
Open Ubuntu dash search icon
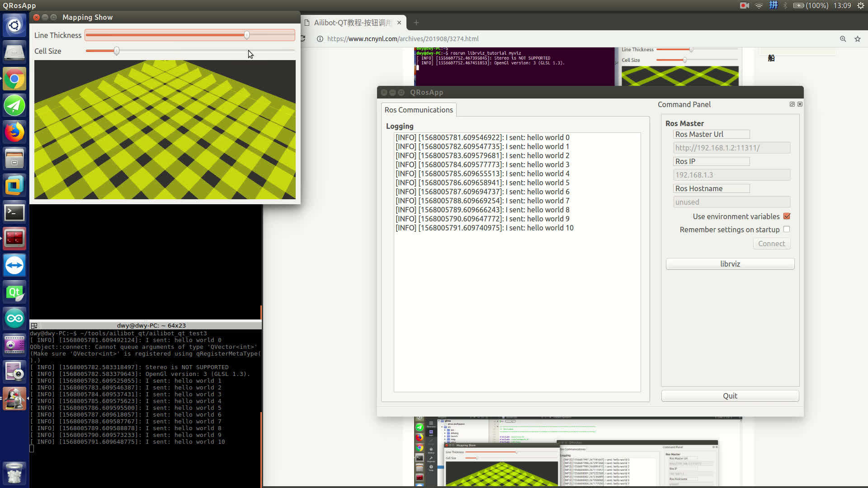click(14, 25)
